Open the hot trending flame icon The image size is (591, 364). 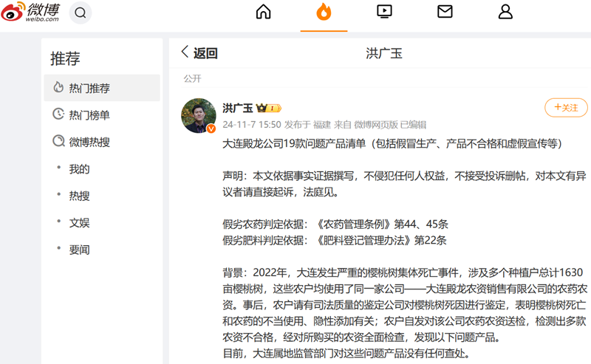click(x=324, y=12)
